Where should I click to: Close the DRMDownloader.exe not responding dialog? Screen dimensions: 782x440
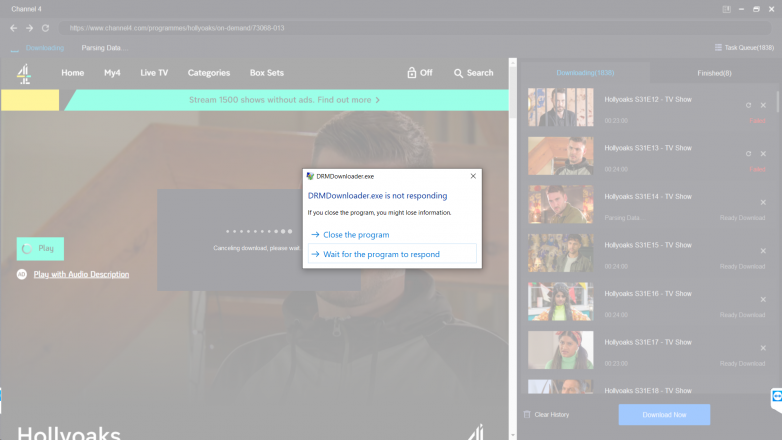(473, 176)
